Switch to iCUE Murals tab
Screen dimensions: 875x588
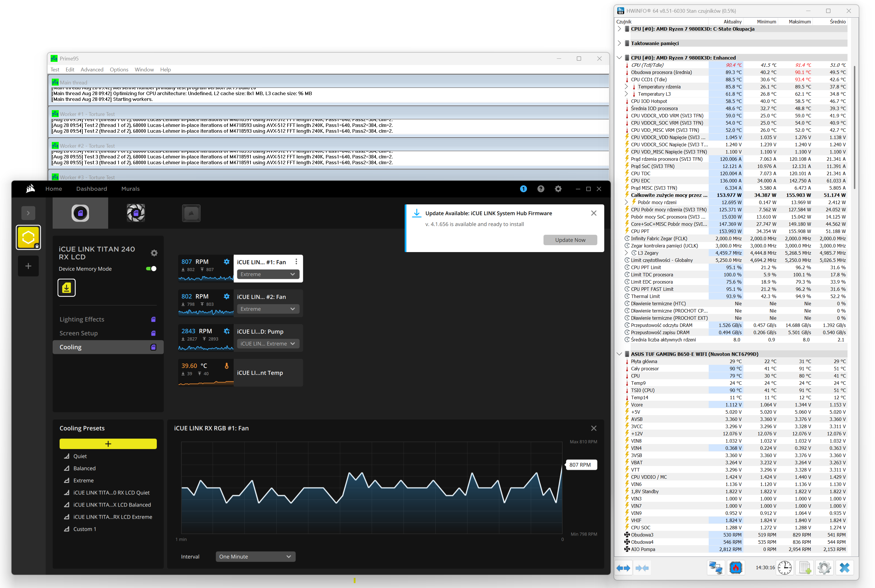[x=130, y=188]
